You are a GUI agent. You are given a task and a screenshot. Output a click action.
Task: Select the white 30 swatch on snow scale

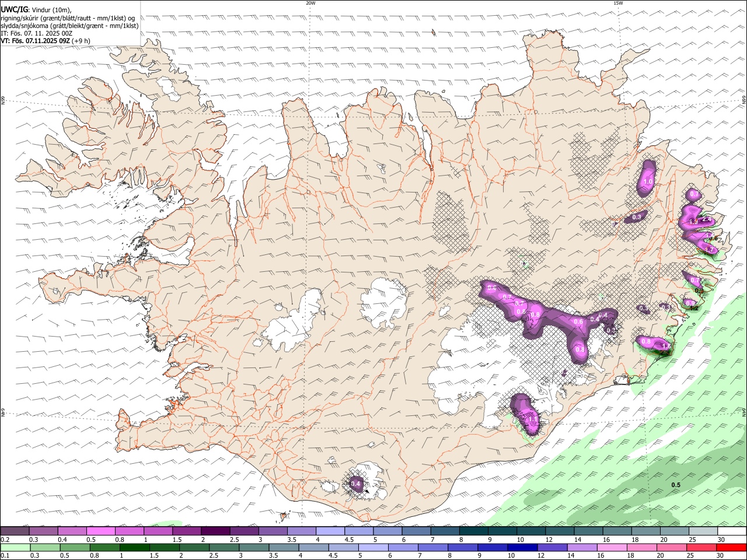[732, 531]
